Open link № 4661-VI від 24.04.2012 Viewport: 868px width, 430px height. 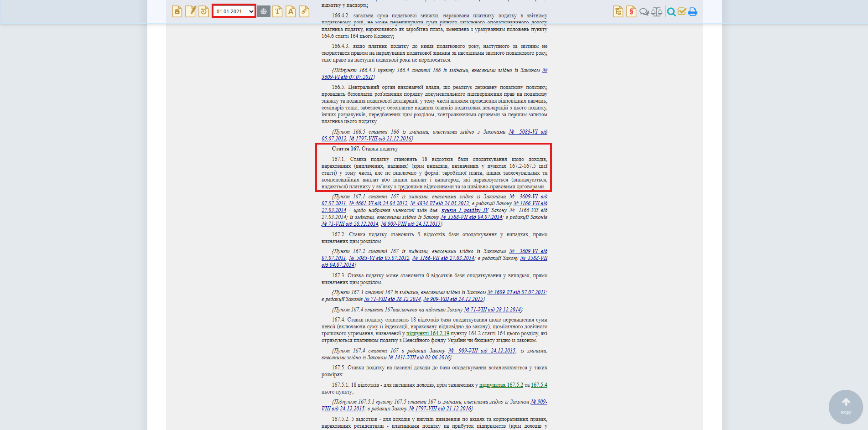tap(378, 203)
